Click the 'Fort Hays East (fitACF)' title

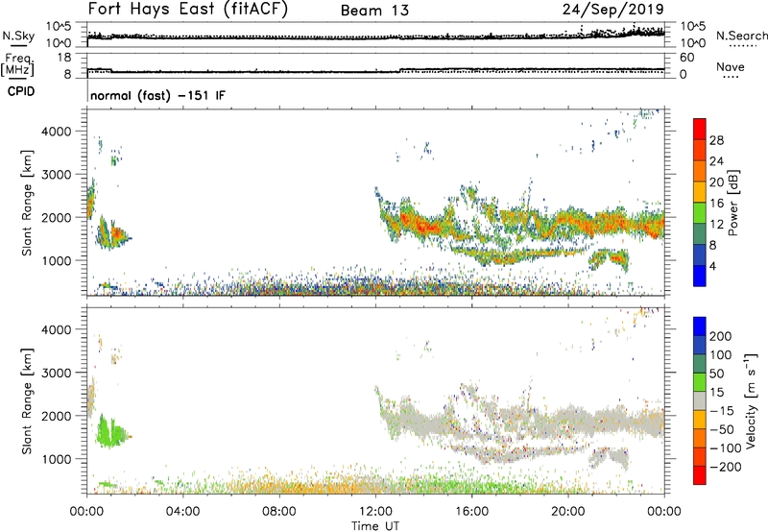[x=188, y=9]
